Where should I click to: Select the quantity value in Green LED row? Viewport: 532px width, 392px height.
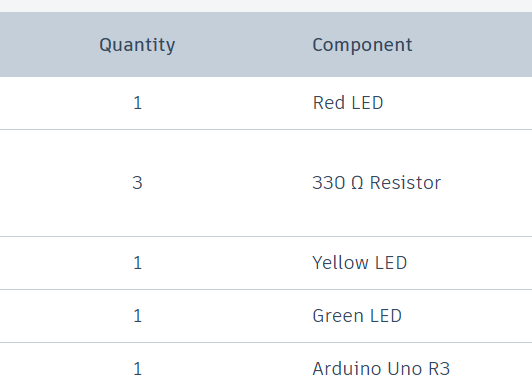pyautogui.click(x=137, y=316)
